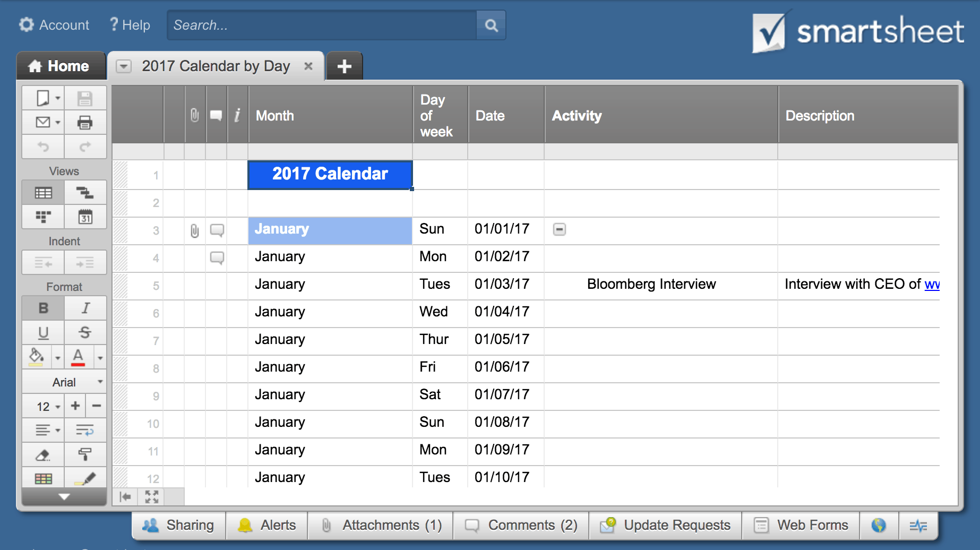Image resolution: width=980 pixels, height=550 pixels.
Task: Toggle Bold formatting
Action: click(x=43, y=308)
